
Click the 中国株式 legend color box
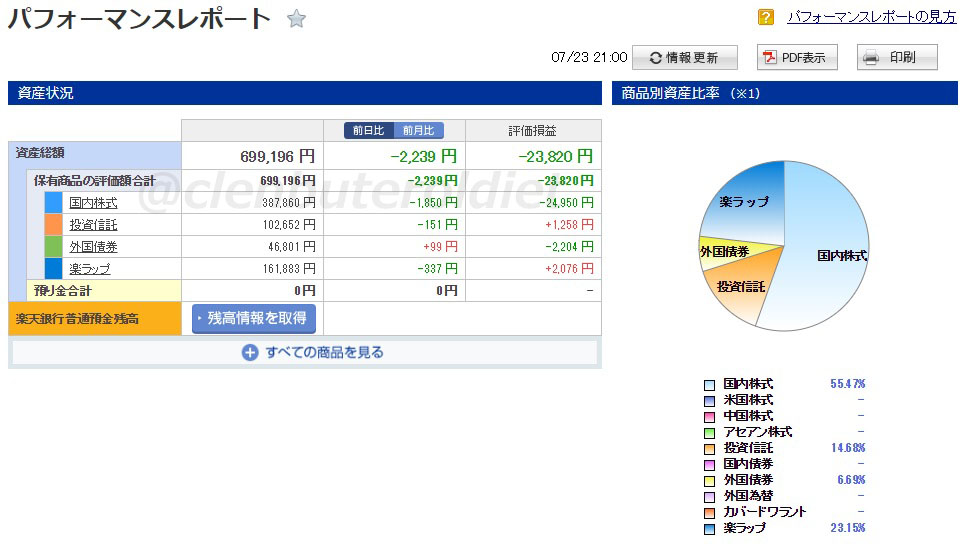709,417
